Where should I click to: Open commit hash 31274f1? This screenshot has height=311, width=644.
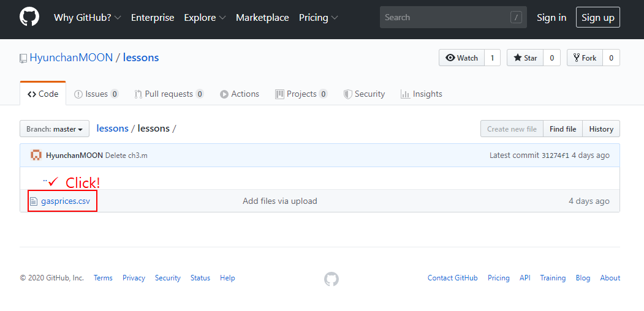coord(555,155)
